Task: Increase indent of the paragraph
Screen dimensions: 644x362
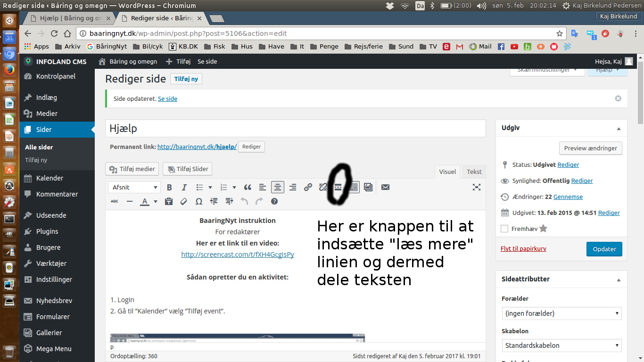Action: click(229, 201)
